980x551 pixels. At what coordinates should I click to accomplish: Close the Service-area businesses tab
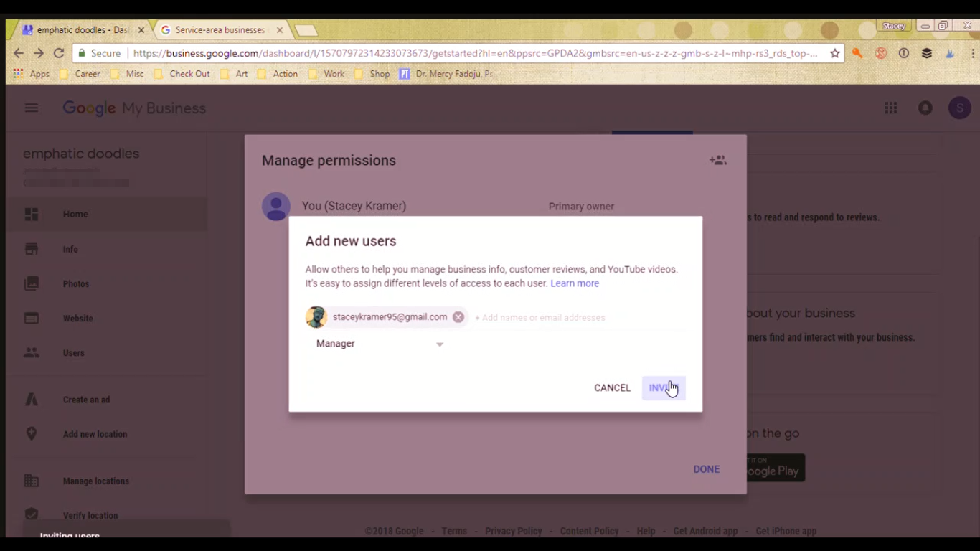tap(280, 30)
